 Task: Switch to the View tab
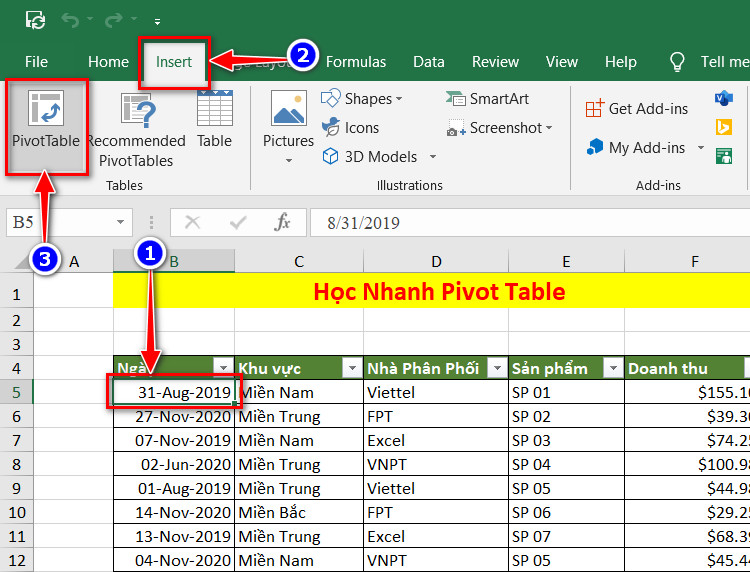(x=562, y=62)
